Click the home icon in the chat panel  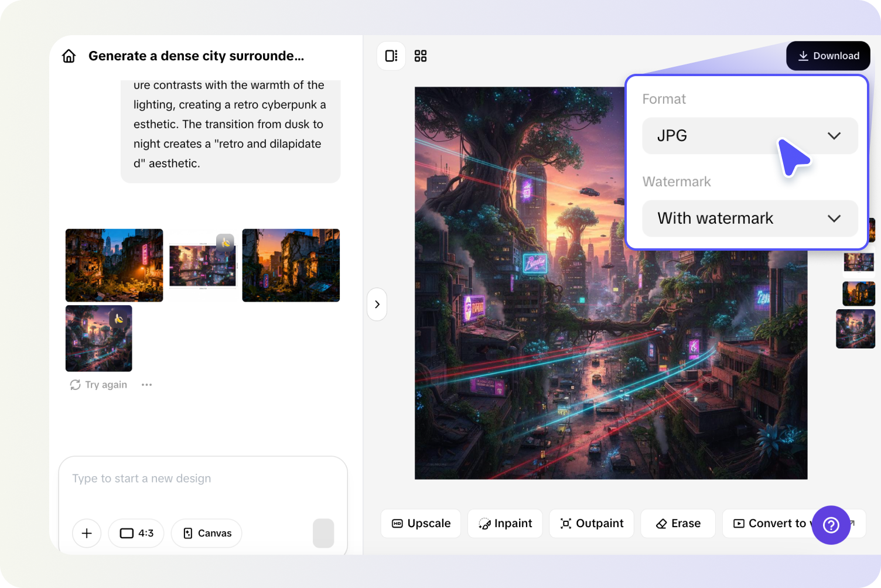69,56
